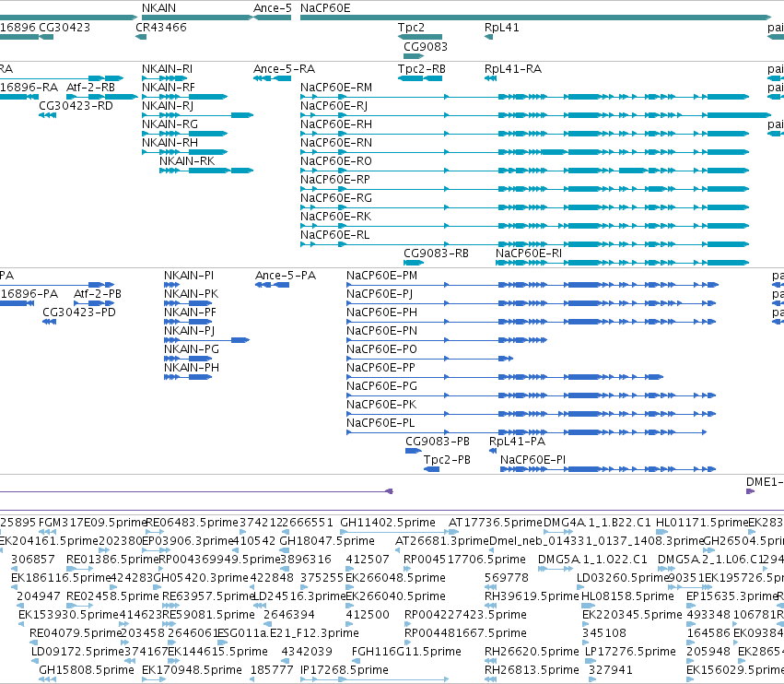Open EST LP17276.5prime label
Viewport: 784px width, 684px height.
pos(630,651)
